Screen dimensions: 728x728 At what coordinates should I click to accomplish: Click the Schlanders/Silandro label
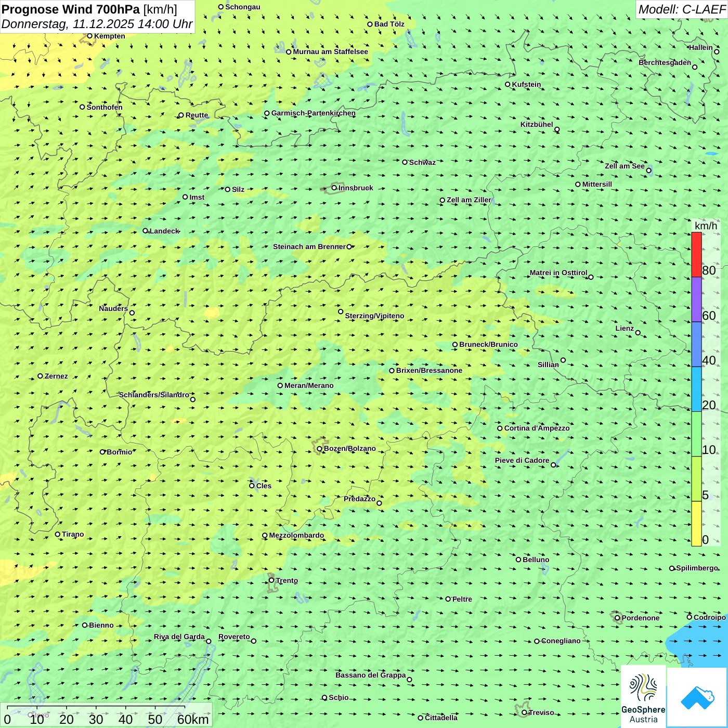click(154, 395)
